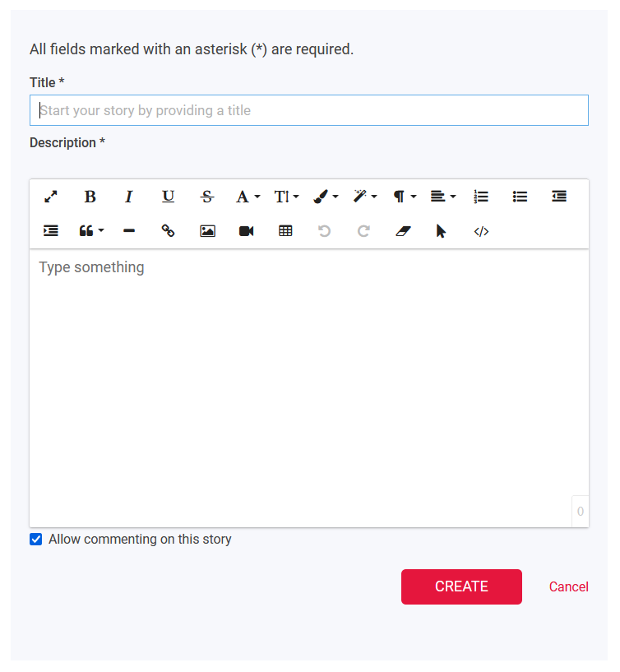
Task: Click into the description text area
Action: (x=309, y=388)
